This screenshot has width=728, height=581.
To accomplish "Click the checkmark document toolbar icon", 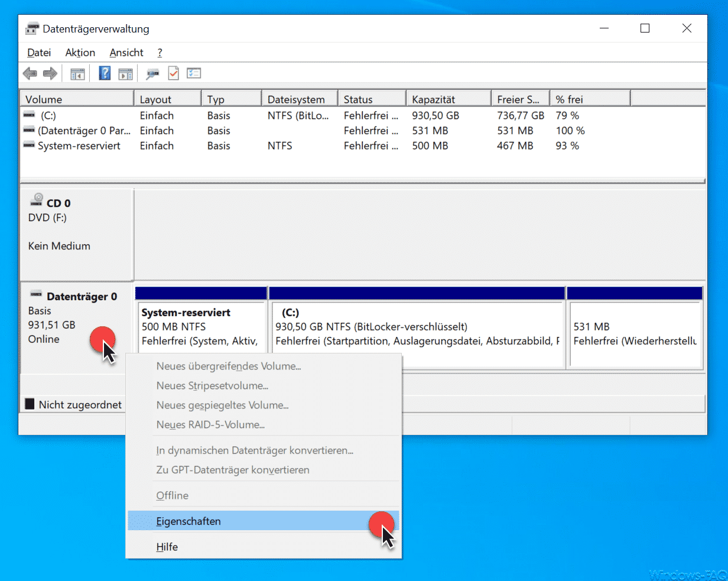I will pos(173,73).
